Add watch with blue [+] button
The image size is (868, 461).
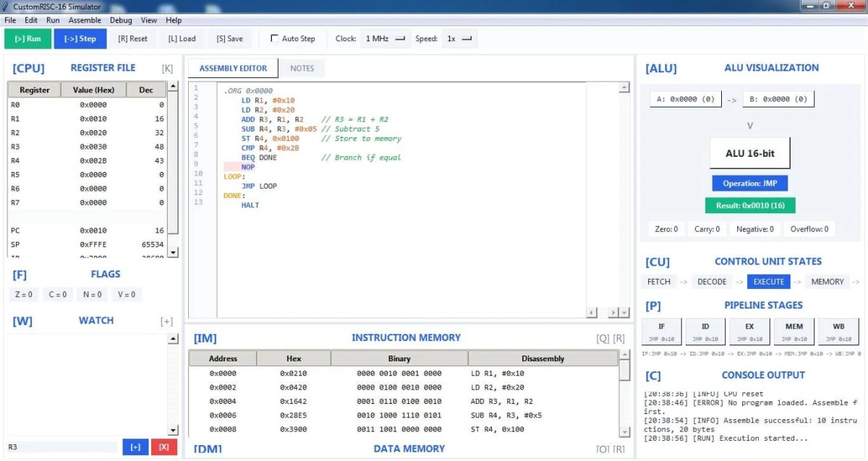pos(135,447)
